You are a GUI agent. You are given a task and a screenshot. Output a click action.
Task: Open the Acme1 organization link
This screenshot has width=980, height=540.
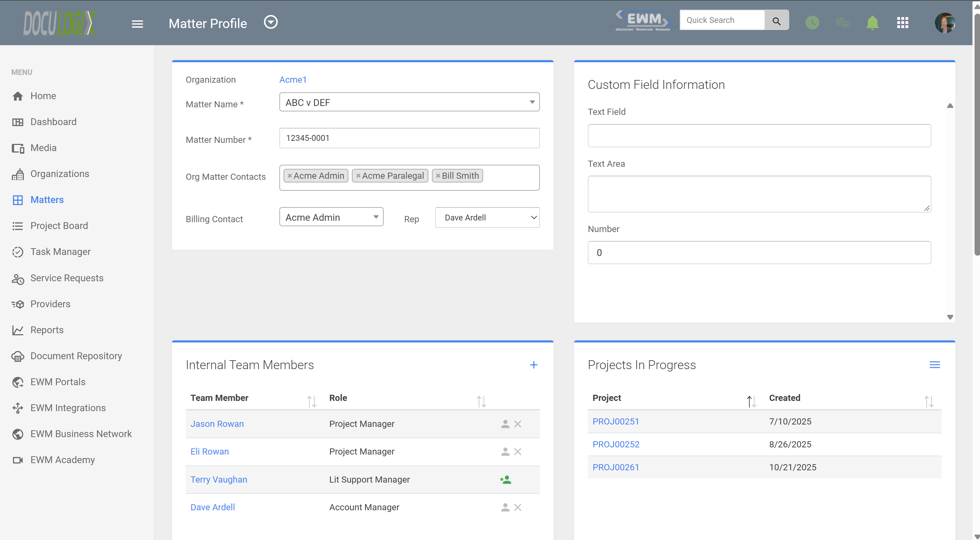tap(293, 80)
